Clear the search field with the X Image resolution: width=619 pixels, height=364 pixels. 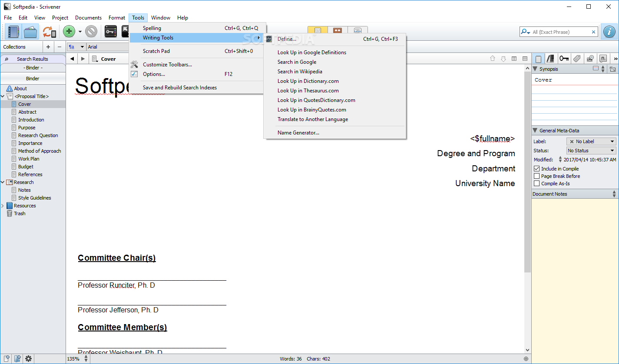click(x=594, y=32)
